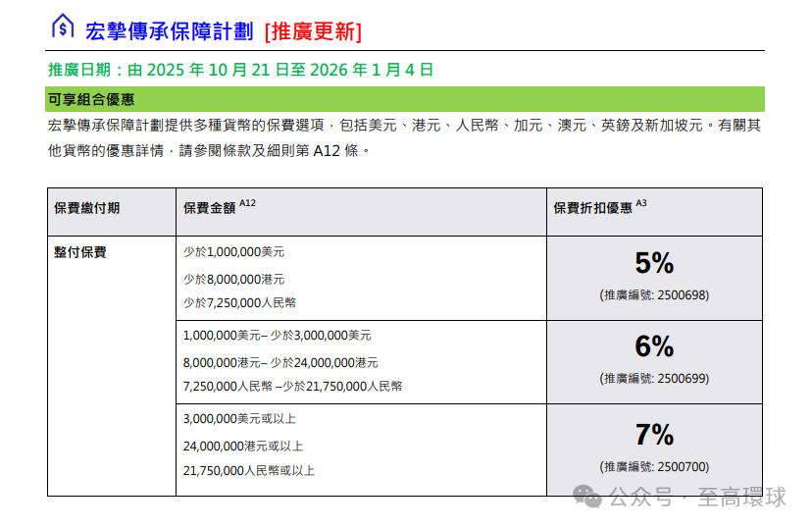The width and height of the screenshot is (812, 529).
Task: Click the 7% discount figure
Action: [x=654, y=435]
